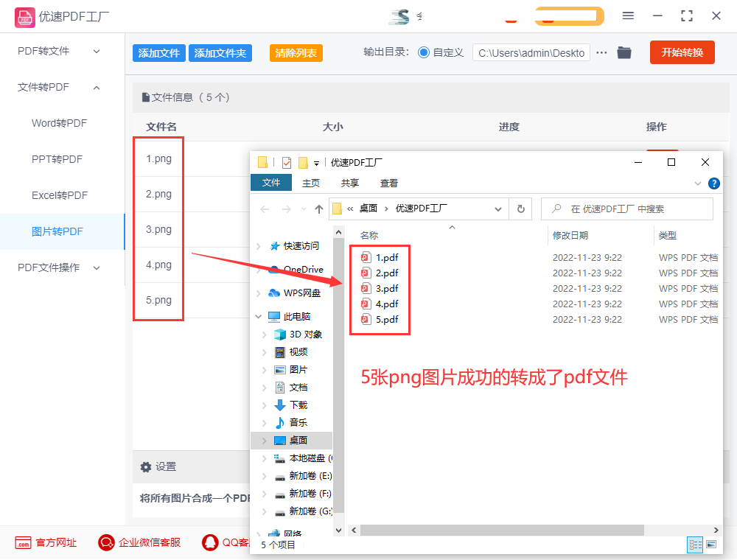Select Word转PDF in sidebar
Screen dimensions: 737x560
tap(59, 124)
